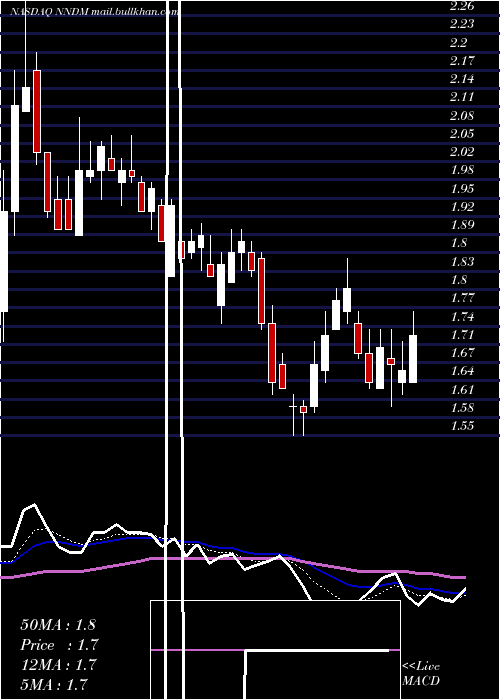Click the 1.83 price axis label

tap(462, 261)
